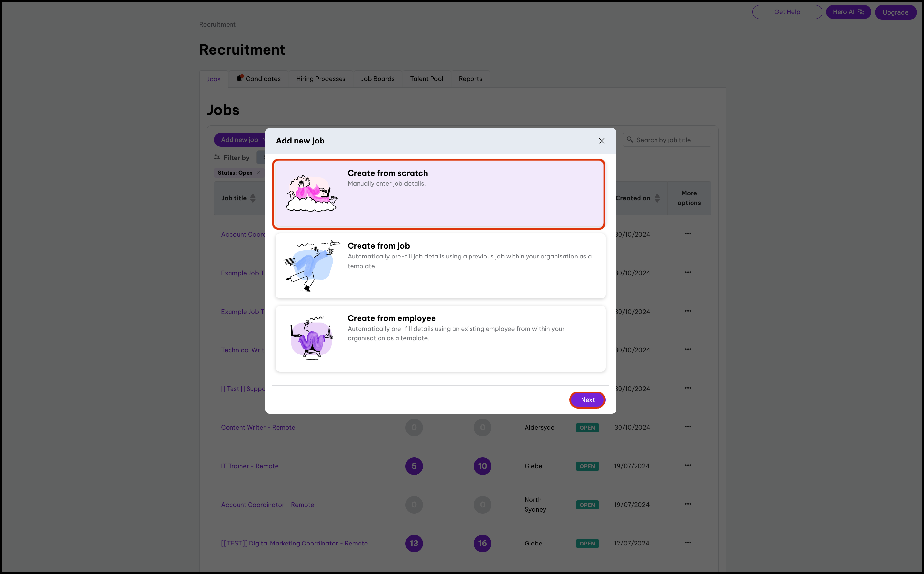Close the Add new job dialog
Screen dimensions: 924x574
[x=601, y=141]
